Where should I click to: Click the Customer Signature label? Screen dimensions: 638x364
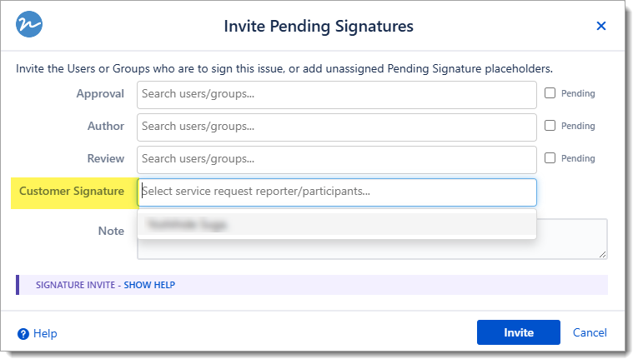click(72, 192)
